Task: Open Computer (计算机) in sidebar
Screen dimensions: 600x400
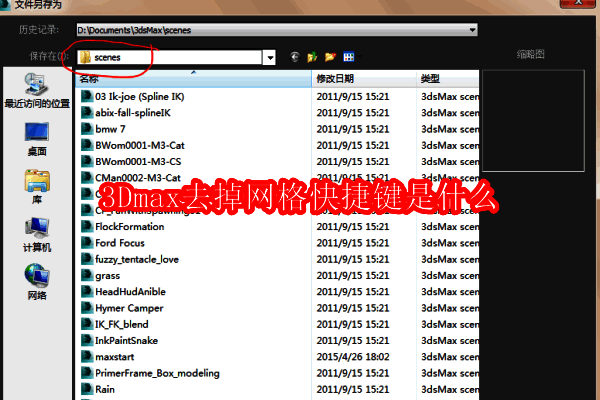Action: click(37, 233)
